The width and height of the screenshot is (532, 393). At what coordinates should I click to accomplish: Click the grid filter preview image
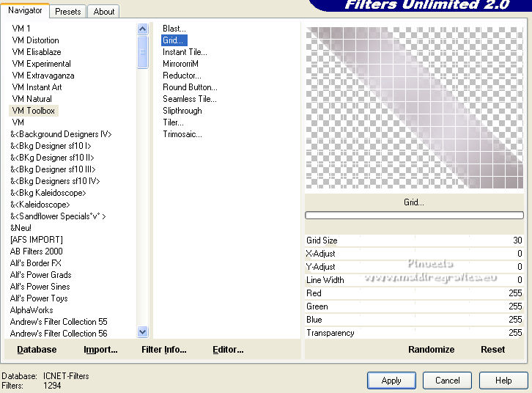coord(414,108)
